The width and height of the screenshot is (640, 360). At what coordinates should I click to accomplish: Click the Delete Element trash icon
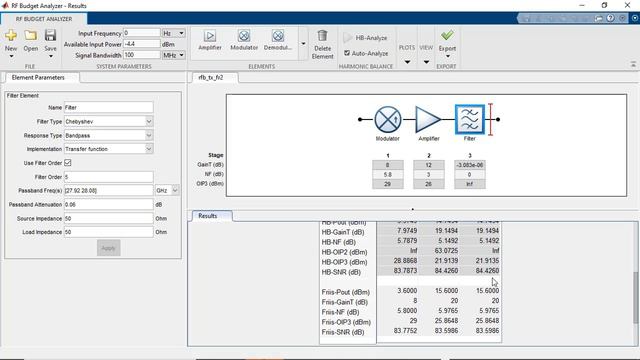pyautogui.click(x=322, y=36)
